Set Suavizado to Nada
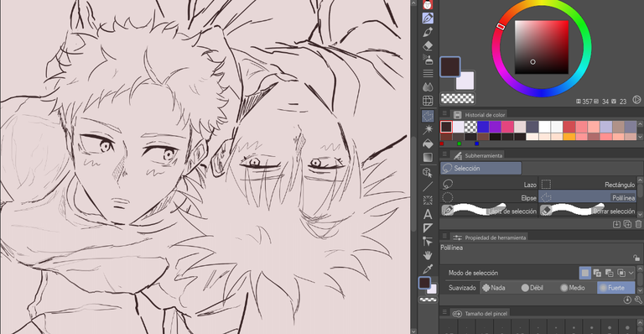The image size is (644, 334). click(x=494, y=288)
